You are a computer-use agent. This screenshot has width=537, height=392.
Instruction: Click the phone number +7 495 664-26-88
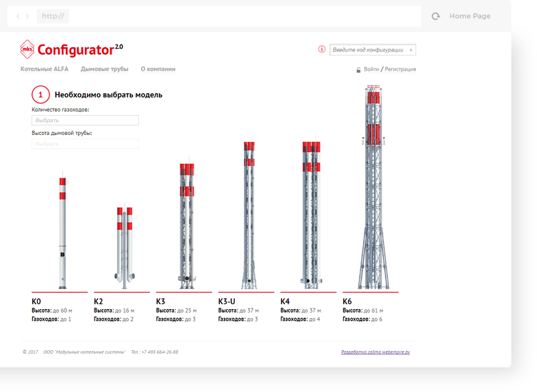tap(160, 352)
